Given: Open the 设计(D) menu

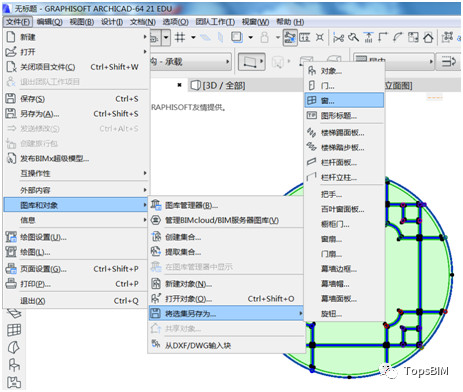Looking at the screenshot, I should [x=112, y=22].
